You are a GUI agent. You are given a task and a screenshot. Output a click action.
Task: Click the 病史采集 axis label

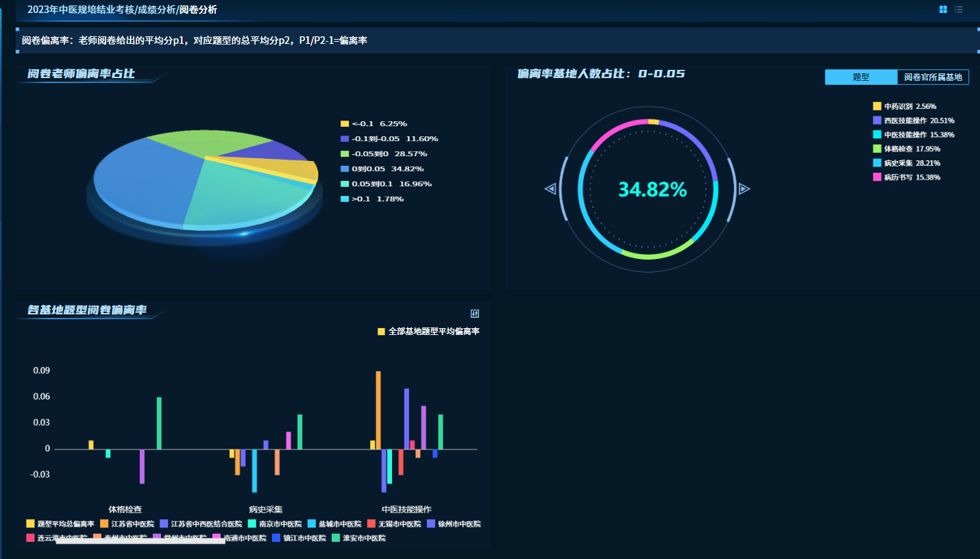[266, 509]
